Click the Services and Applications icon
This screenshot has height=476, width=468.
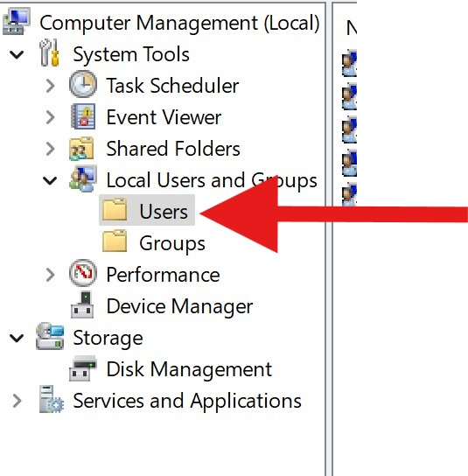coord(52,399)
